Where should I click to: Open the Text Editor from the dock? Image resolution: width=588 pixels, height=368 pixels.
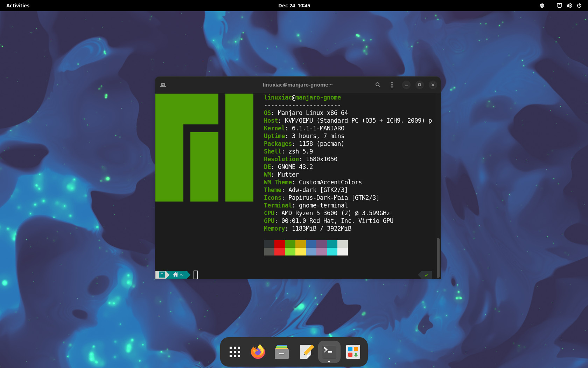pyautogui.click(x=306, y=352)
